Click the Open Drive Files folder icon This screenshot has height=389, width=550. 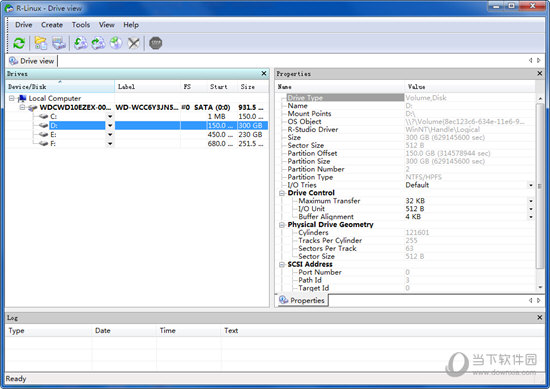[41, 43]
